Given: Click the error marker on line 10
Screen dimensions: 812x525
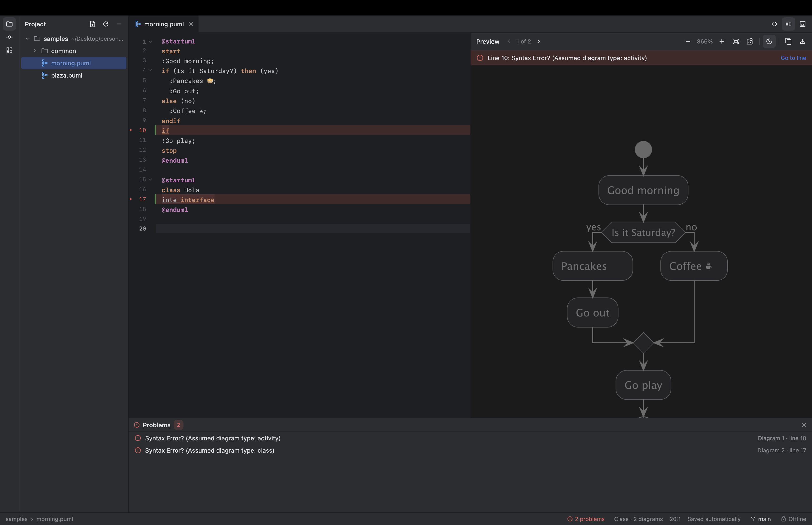Looking at the screenshot, I should [x=130, y=130].
